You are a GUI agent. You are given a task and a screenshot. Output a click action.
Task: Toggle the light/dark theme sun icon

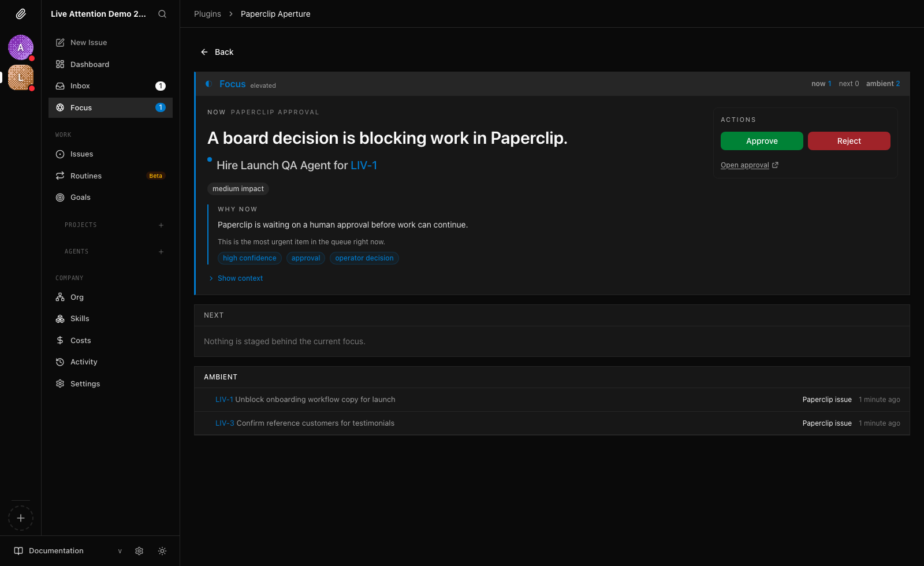(162, 551)
